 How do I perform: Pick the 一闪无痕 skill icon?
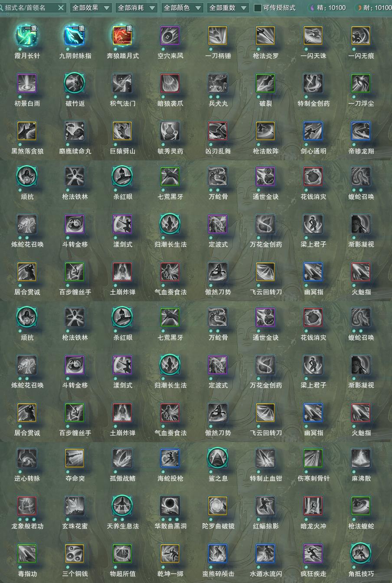361,36
